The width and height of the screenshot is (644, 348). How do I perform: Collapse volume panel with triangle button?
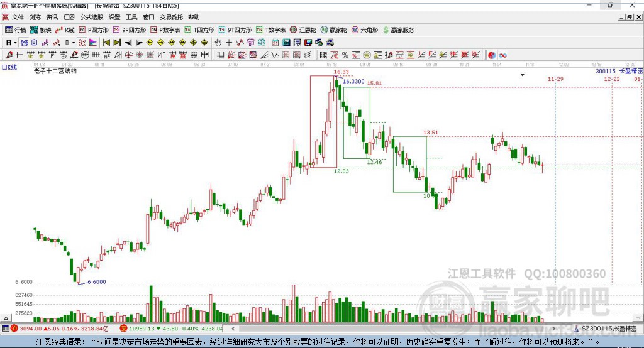(6, 318)
